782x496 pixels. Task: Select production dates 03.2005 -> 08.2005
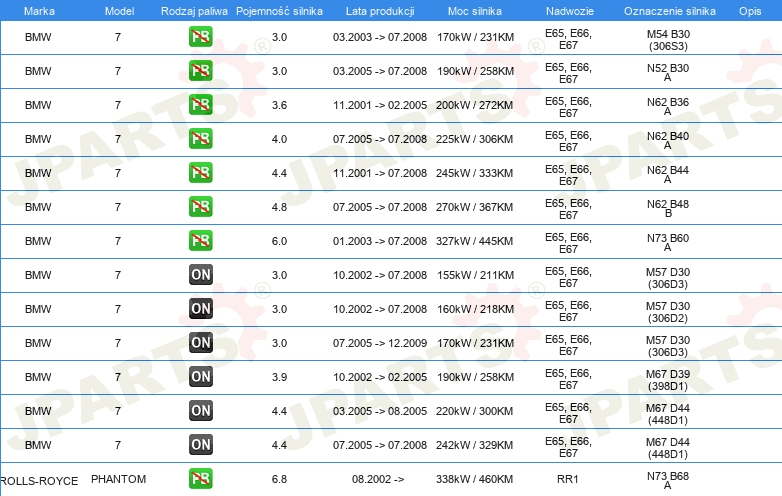click(x=380, y=411)
